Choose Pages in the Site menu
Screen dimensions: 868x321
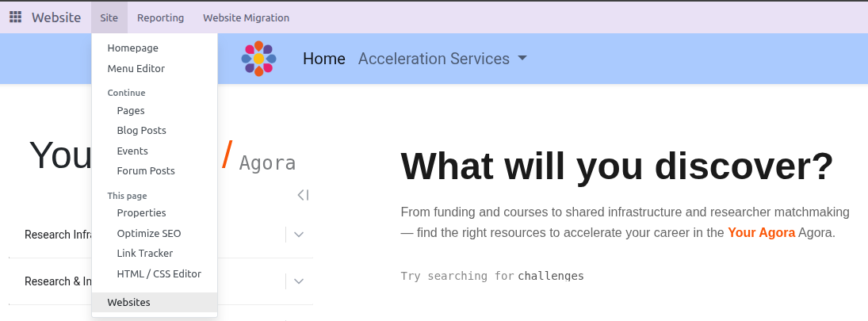pos(131,111)
